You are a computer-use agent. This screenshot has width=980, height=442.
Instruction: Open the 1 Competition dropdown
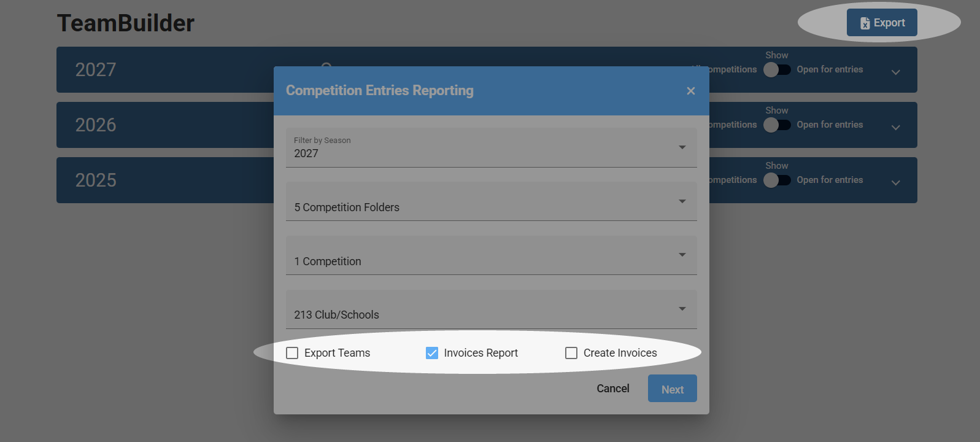click(x=492, y=255)
